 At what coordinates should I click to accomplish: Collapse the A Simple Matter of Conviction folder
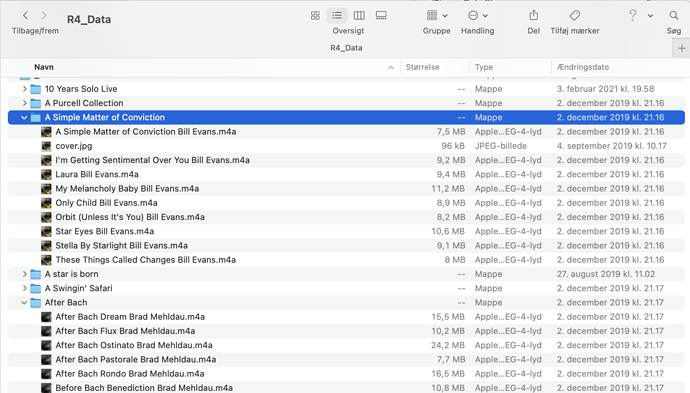pos(24,118)
